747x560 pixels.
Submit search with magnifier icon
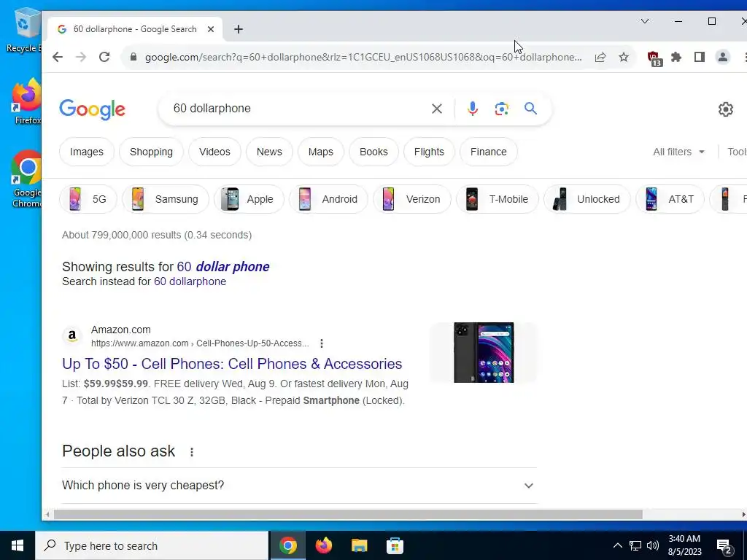click(x=531, y=109)
